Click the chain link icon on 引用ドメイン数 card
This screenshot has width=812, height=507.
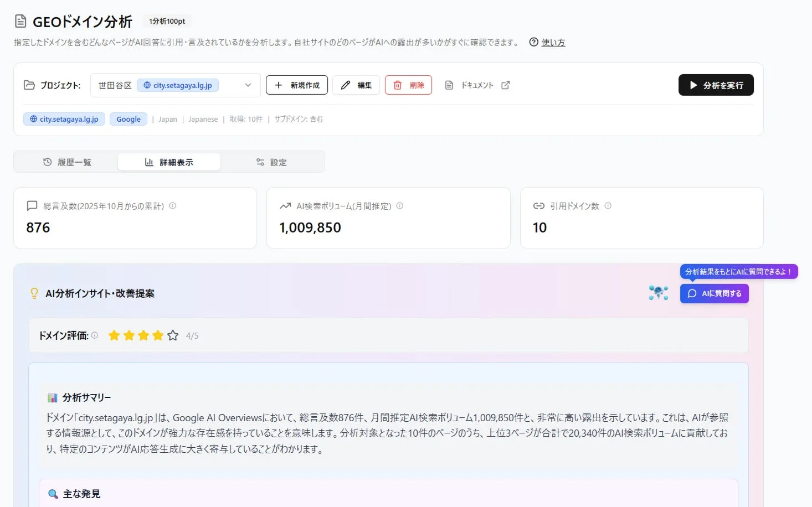538,205
